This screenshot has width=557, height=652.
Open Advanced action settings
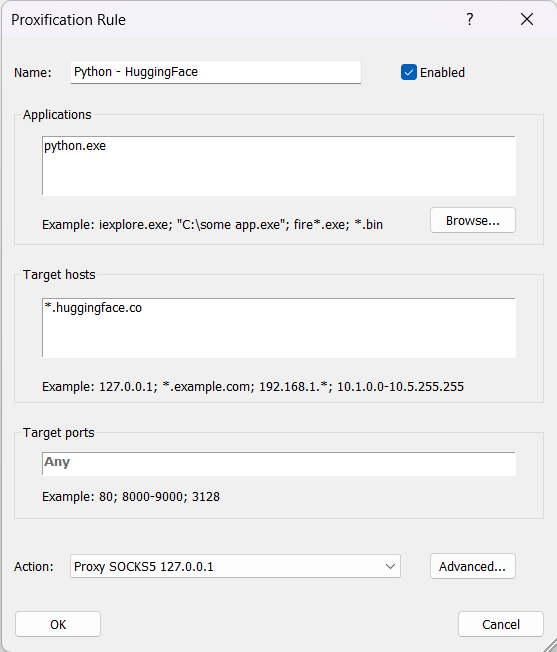point(473,566)
